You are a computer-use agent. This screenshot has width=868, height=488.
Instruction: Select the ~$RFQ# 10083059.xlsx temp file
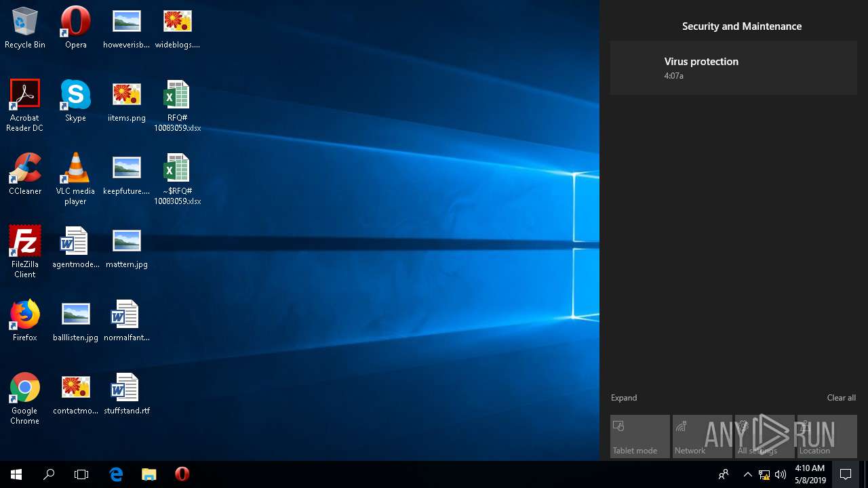pyautogui.click(x=178, y=179)
